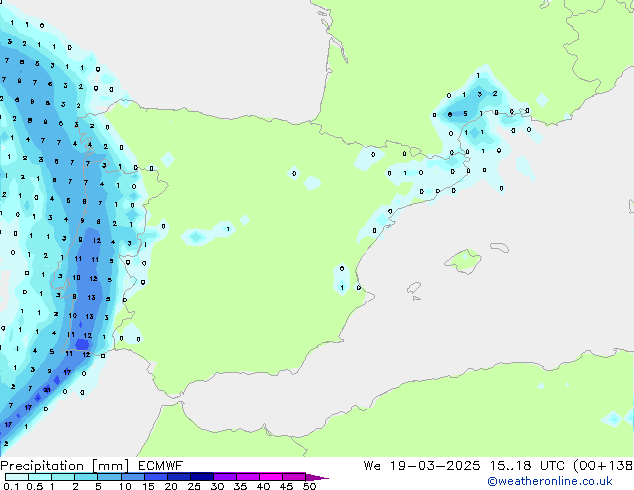Click Mallorca island on the map
The width and height of the screenshot is (634, 490).
tap(463, 261)
